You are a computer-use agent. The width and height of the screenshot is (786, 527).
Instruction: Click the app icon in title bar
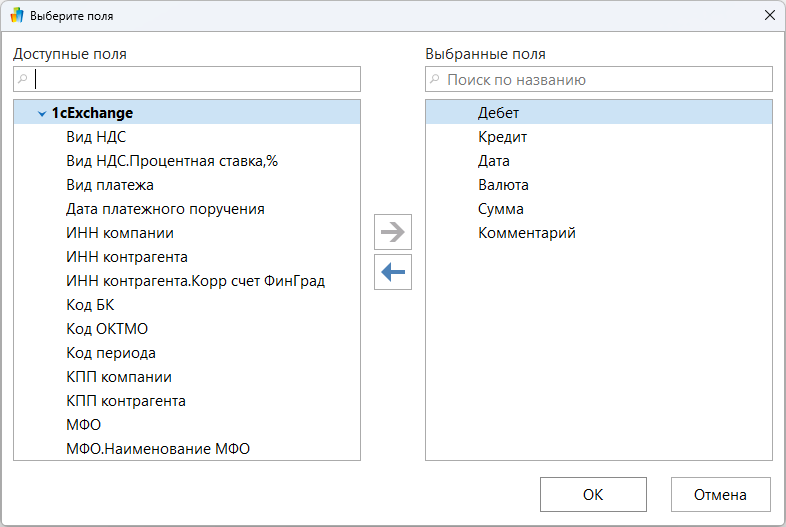[x=16, y=16]
